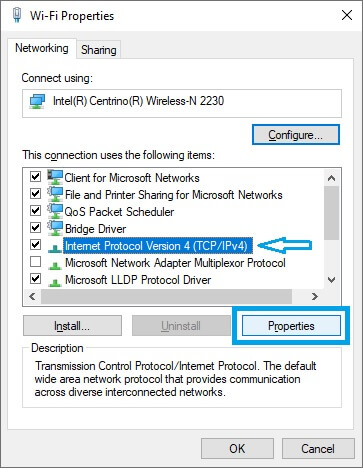This screenshot has height=468, width=363.
Task: Switch to the Sharing tab
Action: pyautogui.click(x=99, y=50)
